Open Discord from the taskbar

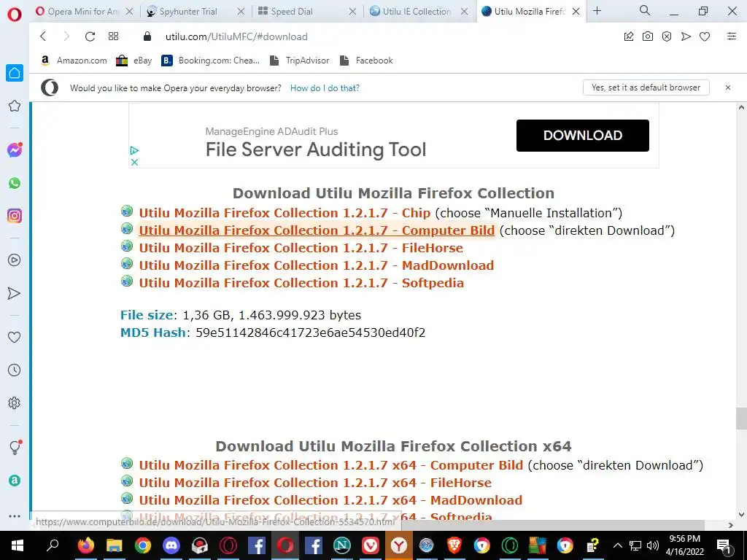click(171, 545)
